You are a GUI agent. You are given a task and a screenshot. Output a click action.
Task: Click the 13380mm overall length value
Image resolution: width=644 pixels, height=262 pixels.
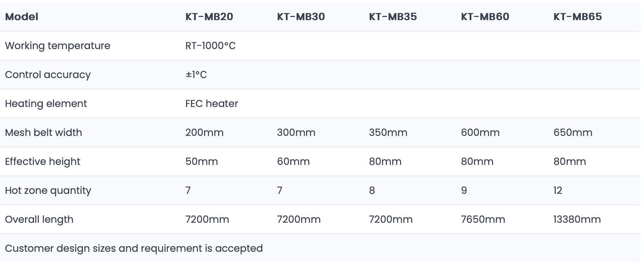[577, 219]
